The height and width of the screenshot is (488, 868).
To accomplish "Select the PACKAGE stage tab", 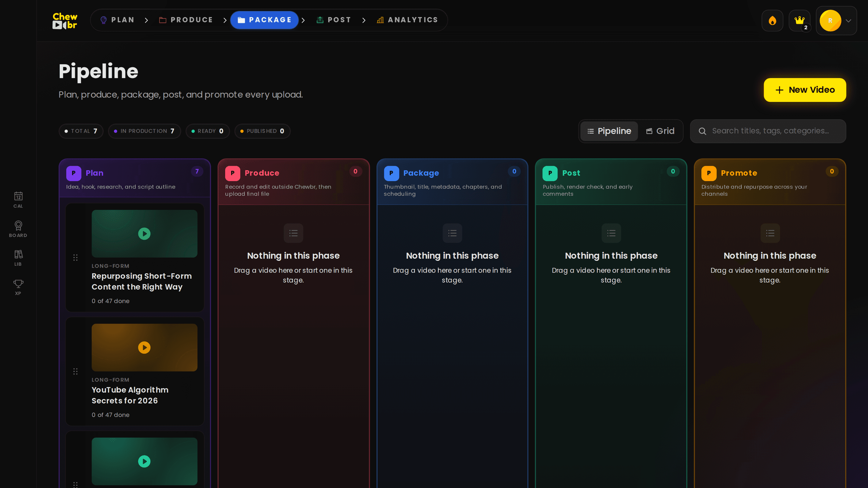I will [265, 20].
